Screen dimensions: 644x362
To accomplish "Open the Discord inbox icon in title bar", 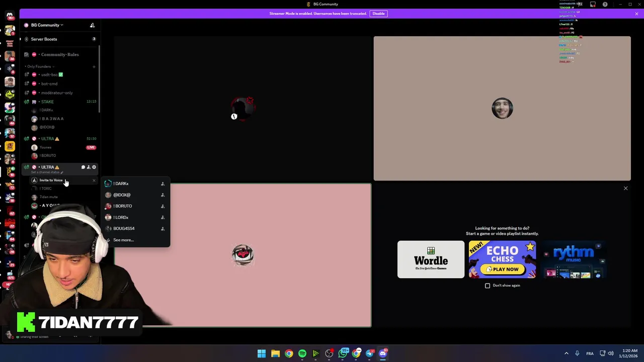I will (x=593, y=5).
